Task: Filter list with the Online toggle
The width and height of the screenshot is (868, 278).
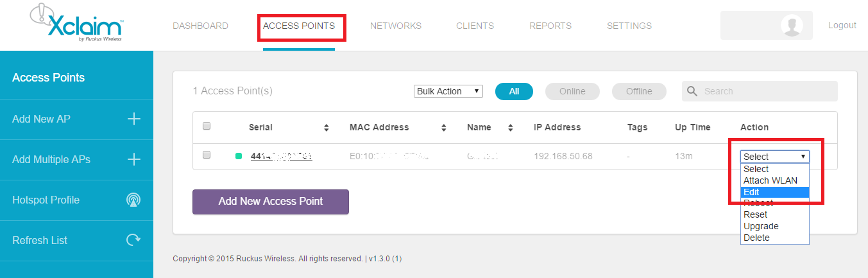Action: [x=572, y=91]
